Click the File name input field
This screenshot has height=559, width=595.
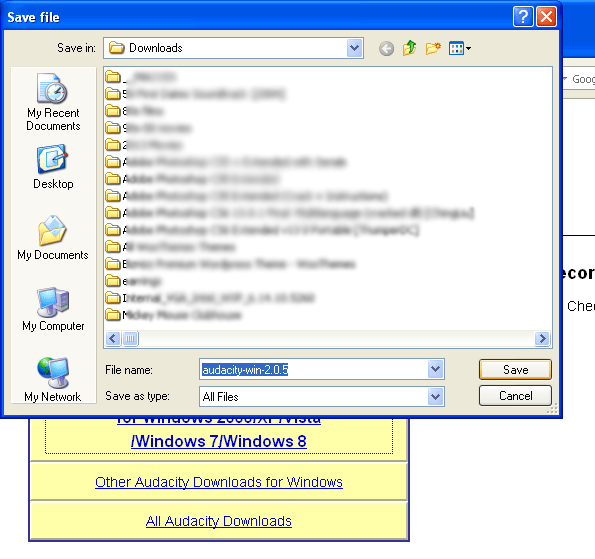[x=314, y=369]
